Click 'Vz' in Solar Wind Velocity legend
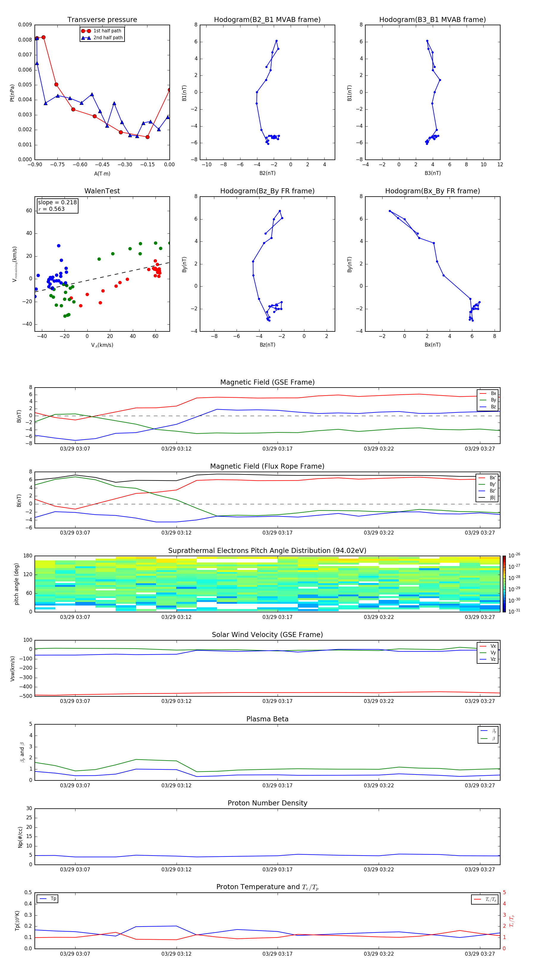The width and height of the screenshot is (535, 980). pyautogui.click(x=493, y=659)
